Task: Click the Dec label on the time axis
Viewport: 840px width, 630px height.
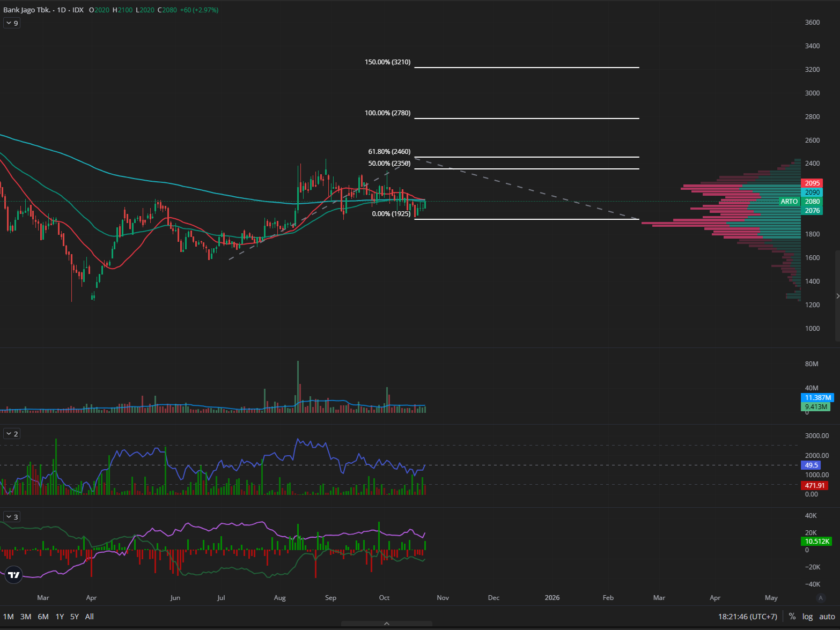Action: [x=493, y=598]
